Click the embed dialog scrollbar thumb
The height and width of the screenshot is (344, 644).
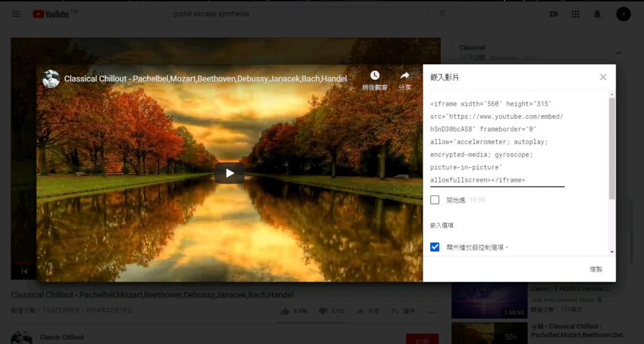tap(612, 148)
